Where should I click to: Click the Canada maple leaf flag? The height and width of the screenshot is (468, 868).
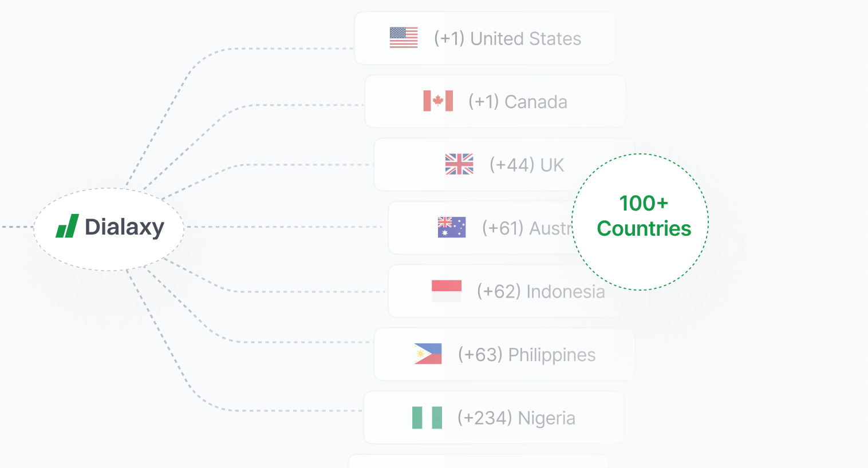click(438, 101)
